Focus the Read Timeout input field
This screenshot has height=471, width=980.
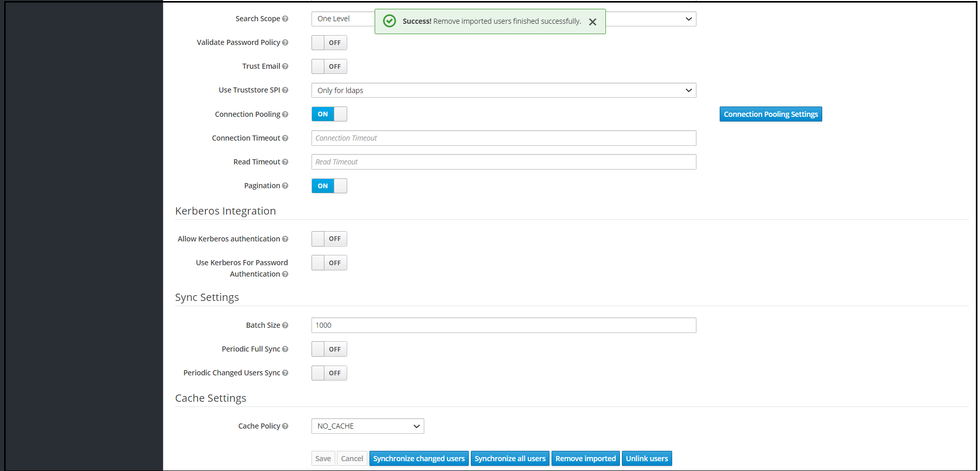(503, 162)
